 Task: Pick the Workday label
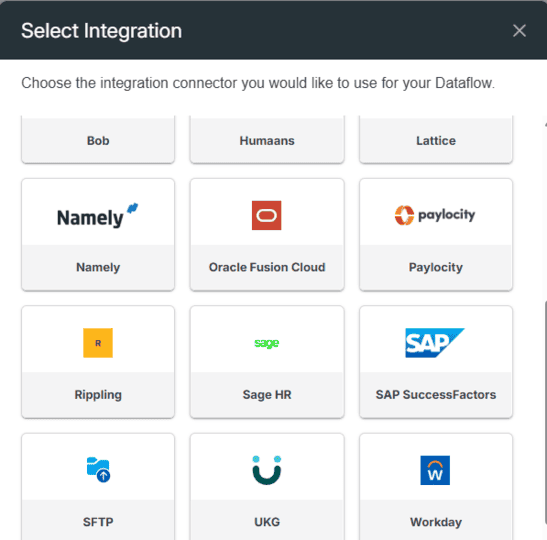click(436, 522)
